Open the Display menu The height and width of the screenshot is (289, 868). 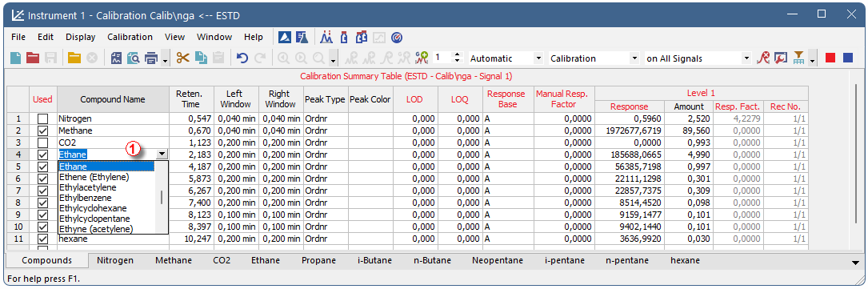pos(80,37)
